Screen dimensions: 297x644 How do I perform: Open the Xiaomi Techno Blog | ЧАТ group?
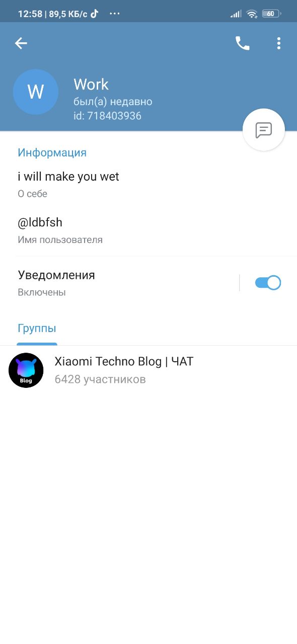coord(148,370)
